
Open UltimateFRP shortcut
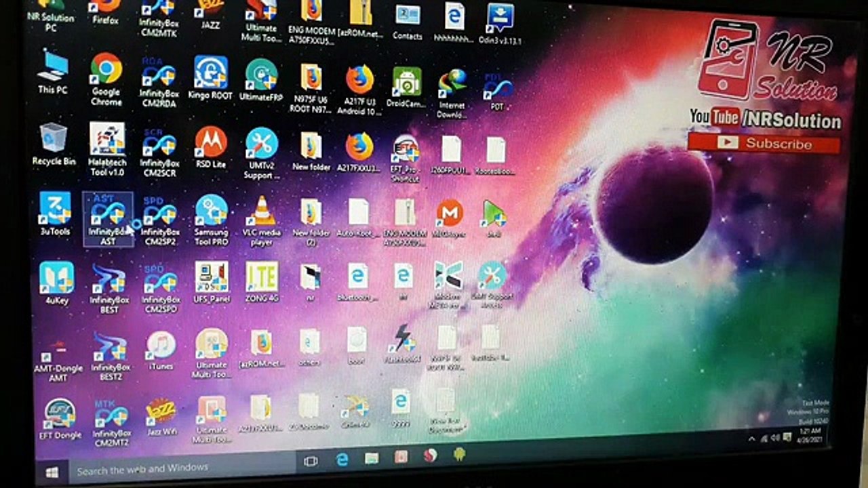262,79
